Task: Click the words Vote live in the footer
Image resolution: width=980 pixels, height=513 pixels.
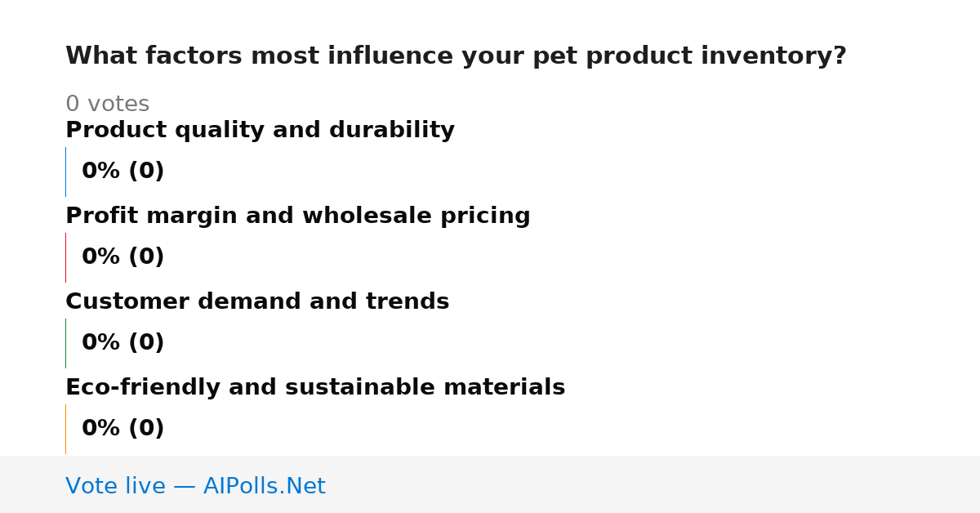Action: (x=115, y=486)
